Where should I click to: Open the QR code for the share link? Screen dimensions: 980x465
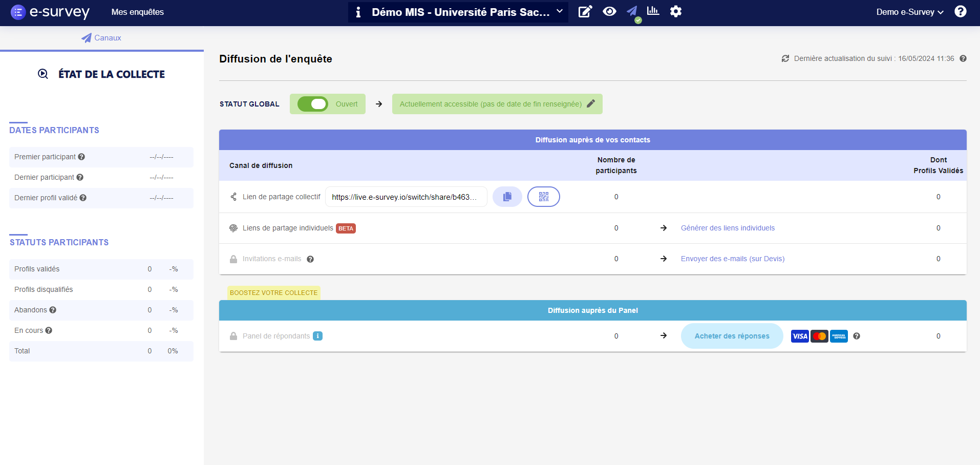pyautogui.click(x=543, y=197)
